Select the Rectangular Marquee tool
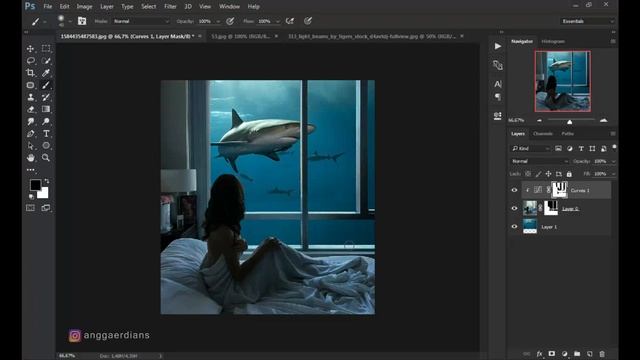The width and height of the screenshot is (640, 360). pyautogui.click(x=46, y=49)
